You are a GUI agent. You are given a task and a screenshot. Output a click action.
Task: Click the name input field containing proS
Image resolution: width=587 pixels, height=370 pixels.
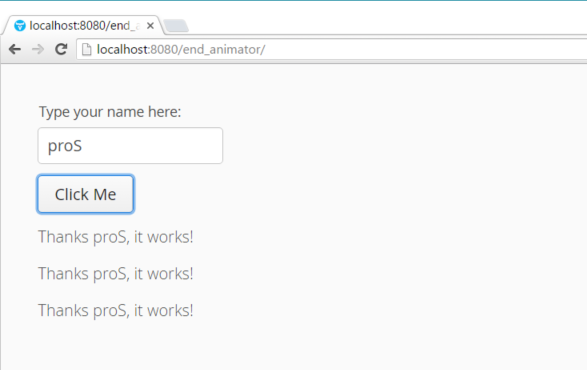[x=130, y=145]
